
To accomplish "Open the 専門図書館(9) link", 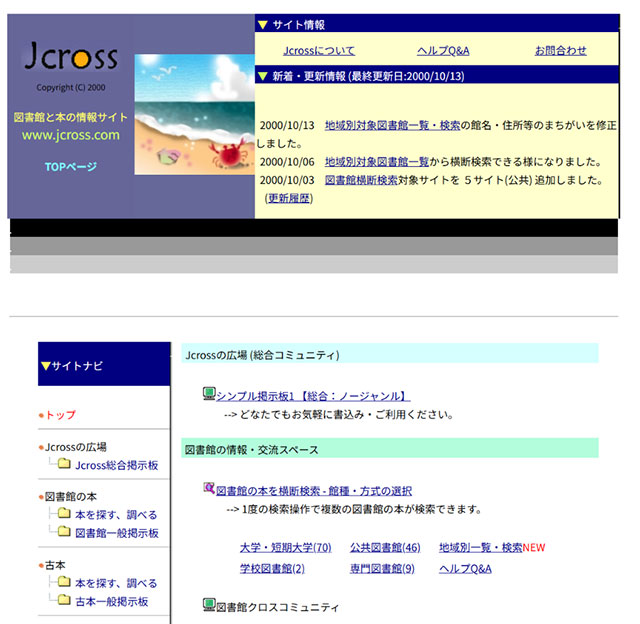I will [x=382, y=569].
